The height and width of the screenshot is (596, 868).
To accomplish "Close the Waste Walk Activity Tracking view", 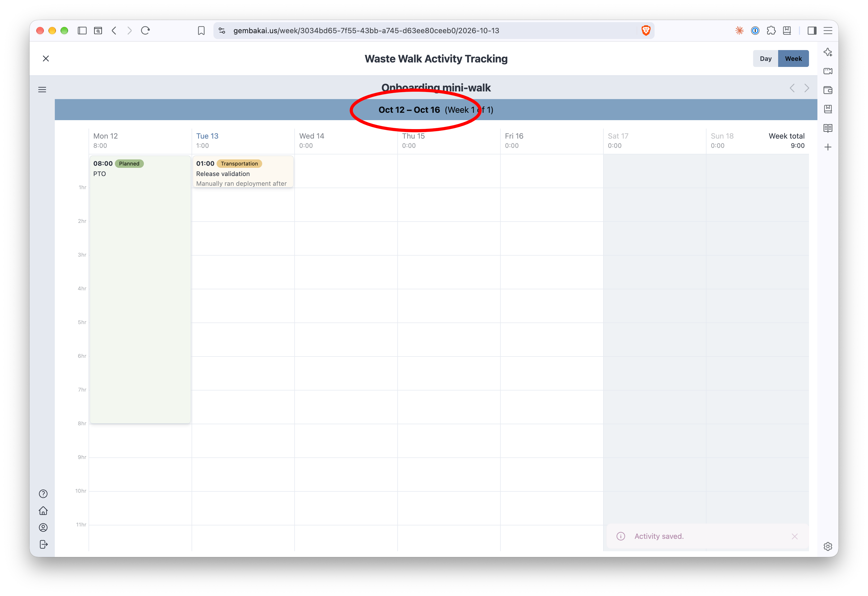I will click(46, 59).
